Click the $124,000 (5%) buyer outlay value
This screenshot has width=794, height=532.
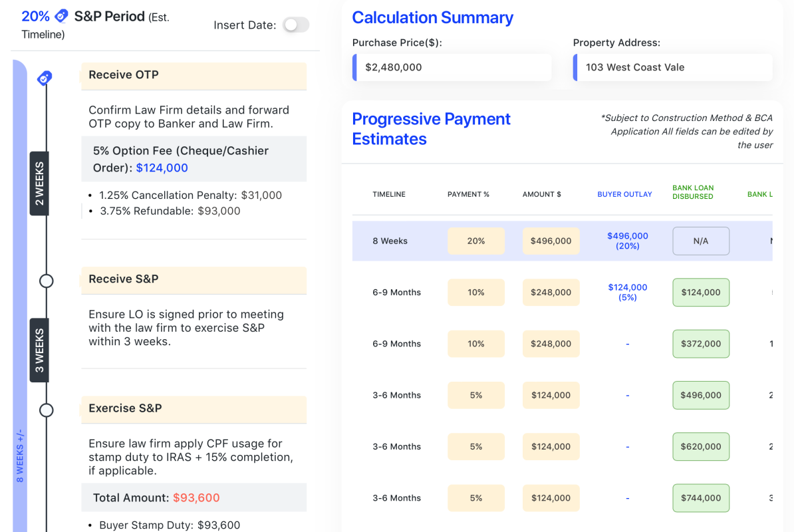627,292
